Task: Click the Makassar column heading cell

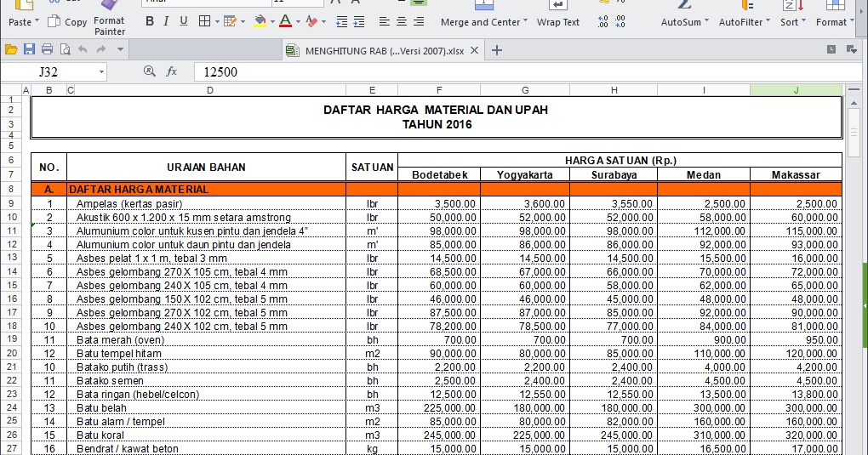Action: click(x=796, y=175)
